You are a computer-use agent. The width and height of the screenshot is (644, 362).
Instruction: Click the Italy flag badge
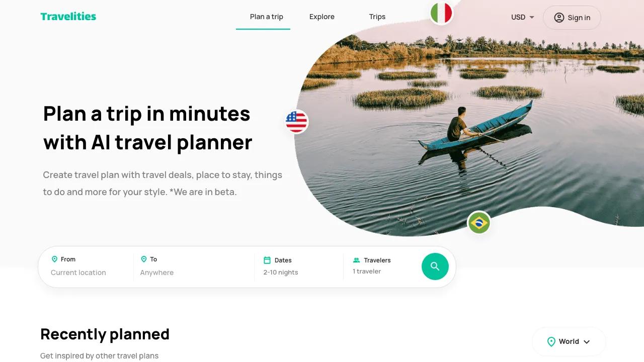click(x=441, y=13)
